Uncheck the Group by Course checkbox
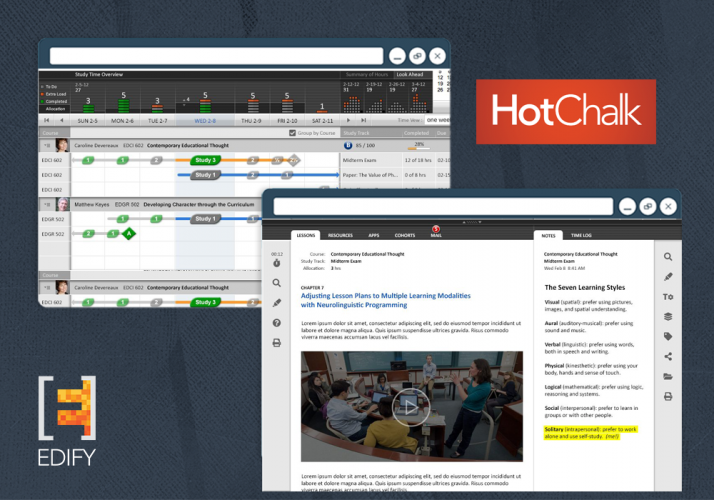This screenshot has width=714, height=500. [x=292, y=133]
